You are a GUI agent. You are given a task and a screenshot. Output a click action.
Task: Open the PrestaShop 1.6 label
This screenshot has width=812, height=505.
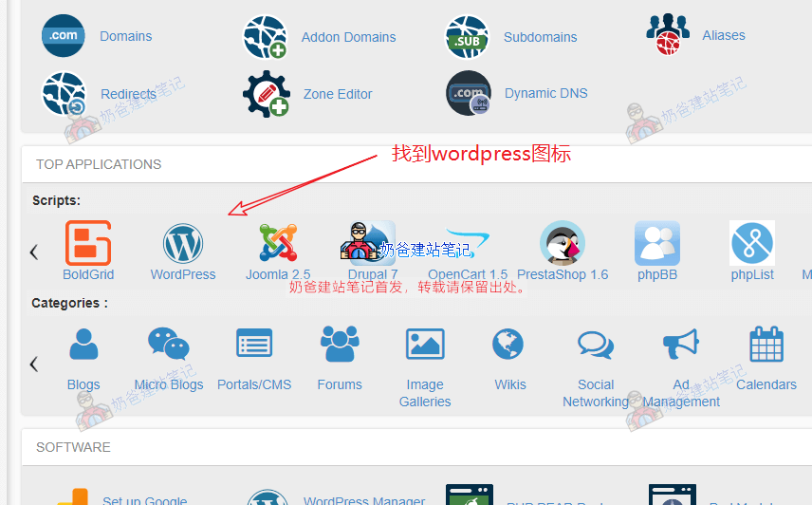[563, 274]
